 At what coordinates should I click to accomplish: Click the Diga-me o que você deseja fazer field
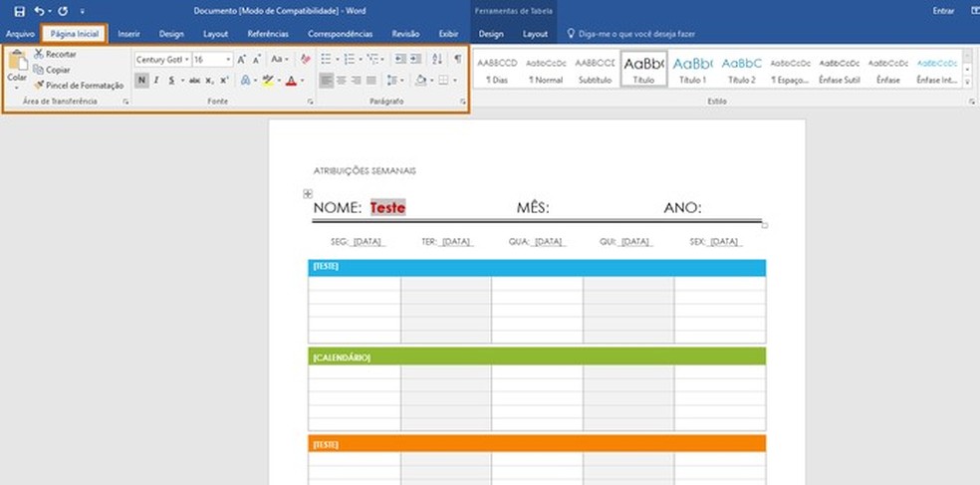point(636,34)
